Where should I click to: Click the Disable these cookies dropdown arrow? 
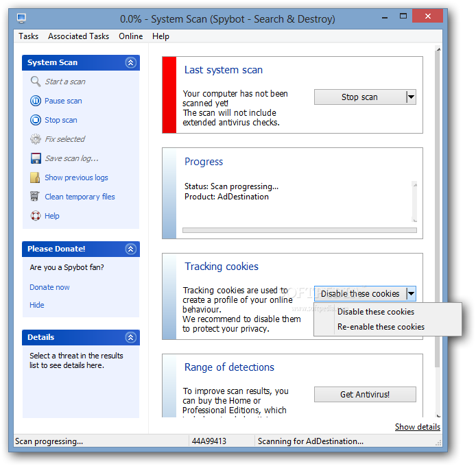click(x=411, y=294)
